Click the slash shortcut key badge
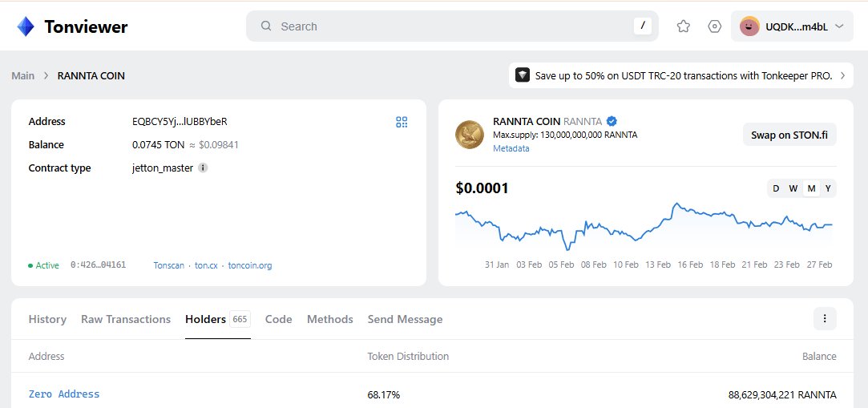 (643, 26)
